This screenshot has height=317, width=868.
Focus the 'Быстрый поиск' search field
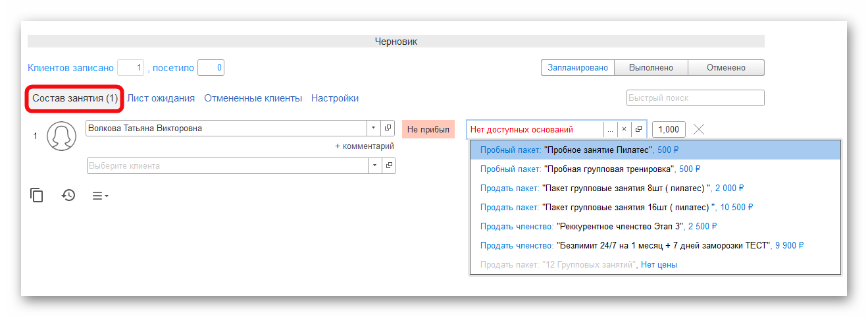coord(696,98)
